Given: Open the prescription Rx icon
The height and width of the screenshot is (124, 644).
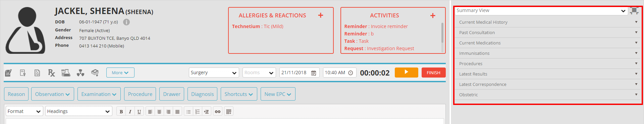Looking at the screenshot, I should point(51,73).
